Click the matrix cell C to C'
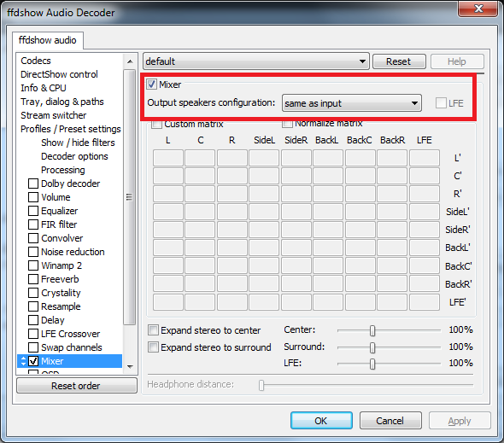 pos(200,176)
